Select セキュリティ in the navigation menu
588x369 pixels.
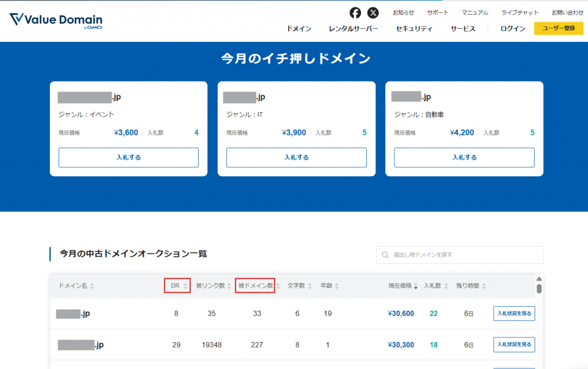pyautogui.click(x=415, y=28)
